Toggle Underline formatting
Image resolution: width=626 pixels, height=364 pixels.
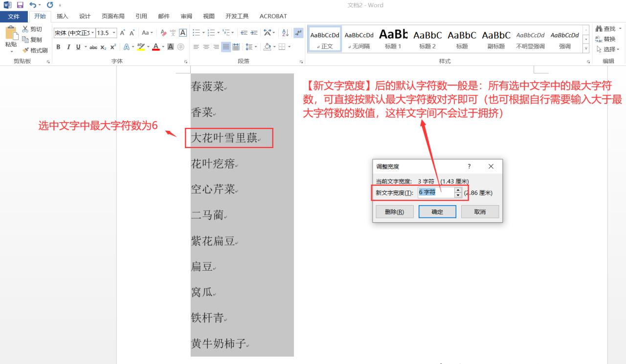coord(78,47)
